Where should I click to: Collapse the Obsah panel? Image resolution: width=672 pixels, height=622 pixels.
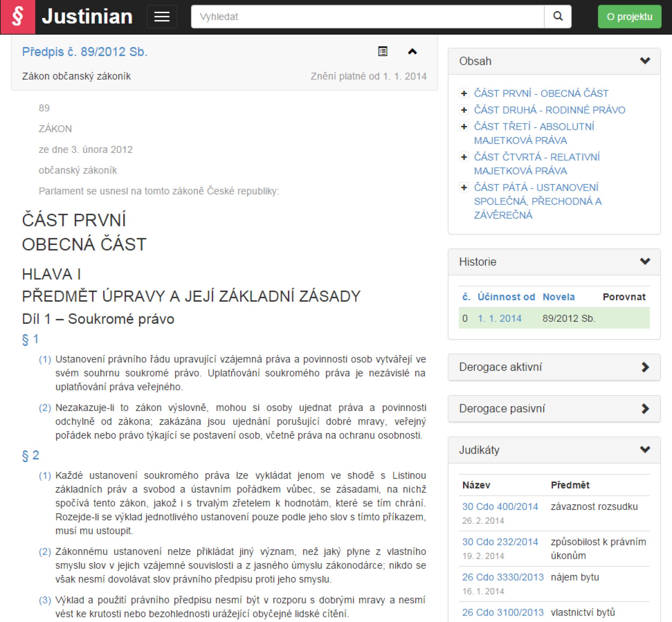[x=645, y=61]
